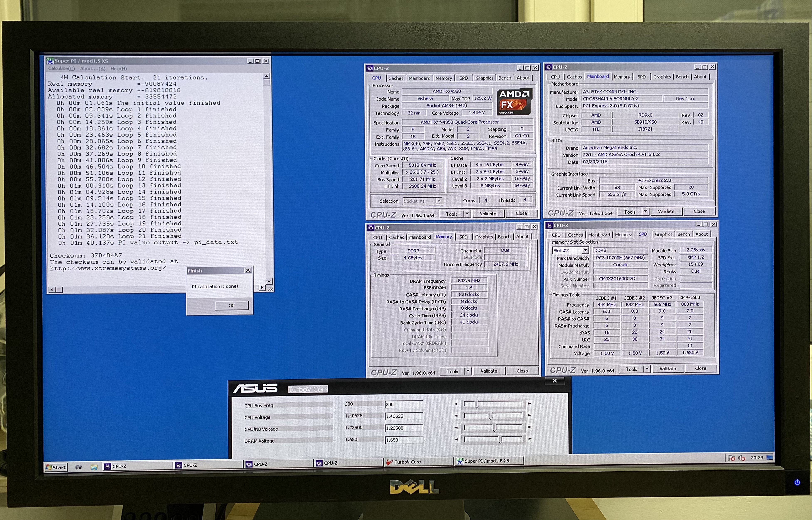The height and width of the screenshot is (520, 812).
Task: Expand the Socket #1 selection dropdown
Action: pyautogui.click(x=438, y=201)
